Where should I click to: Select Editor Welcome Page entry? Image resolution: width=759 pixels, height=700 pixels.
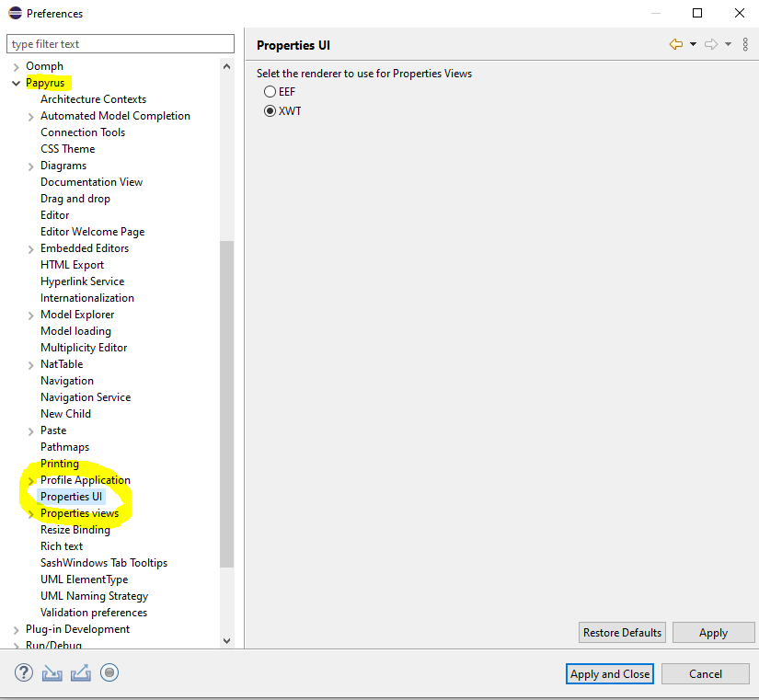click(92, 232)
